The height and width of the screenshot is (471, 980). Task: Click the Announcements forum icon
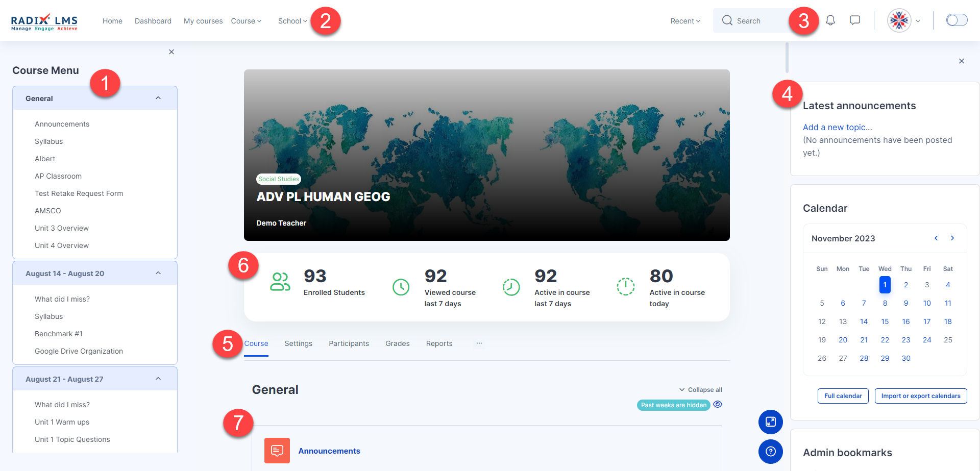(x=277, y=451)
